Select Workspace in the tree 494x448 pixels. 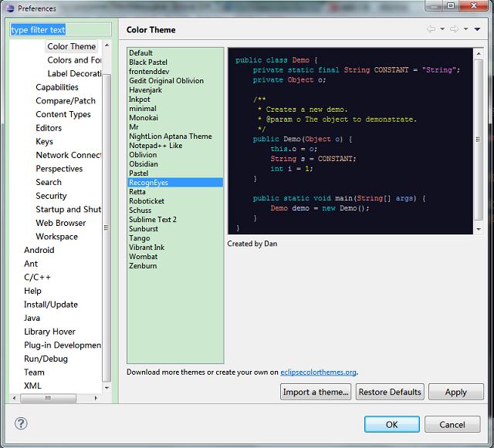click(56, 237)
